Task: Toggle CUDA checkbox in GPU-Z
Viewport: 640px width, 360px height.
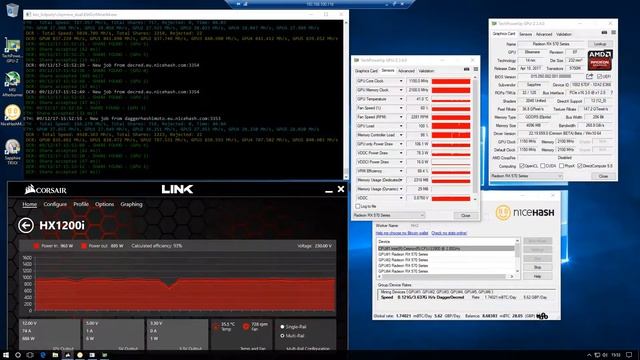Action: coord(542,166)
